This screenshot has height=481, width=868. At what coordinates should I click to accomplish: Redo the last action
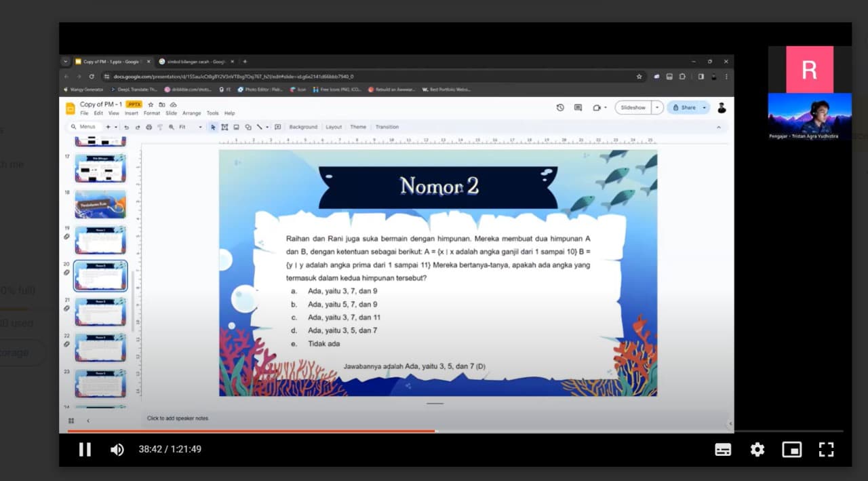tap(137, 127)
